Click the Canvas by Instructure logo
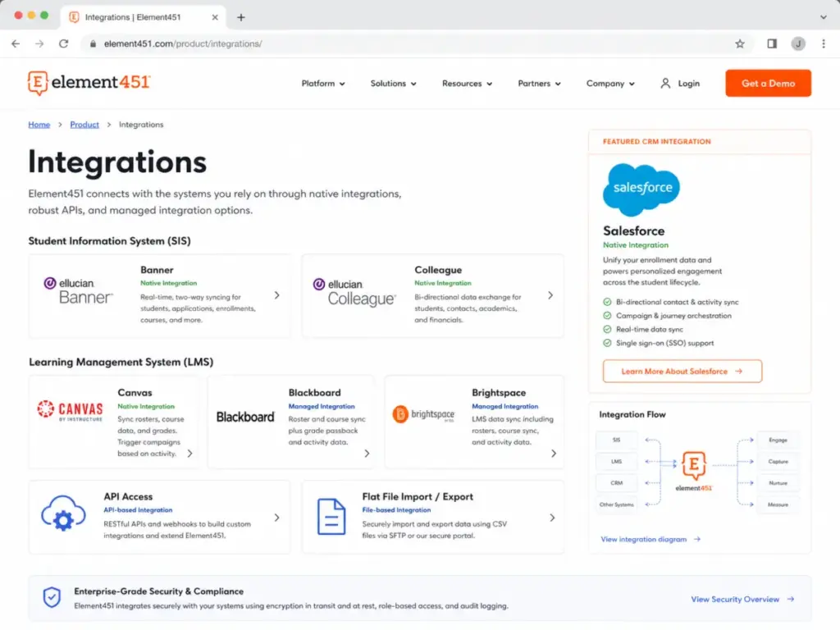Screen dimensions: 840x630 click(x=70, y=411)
